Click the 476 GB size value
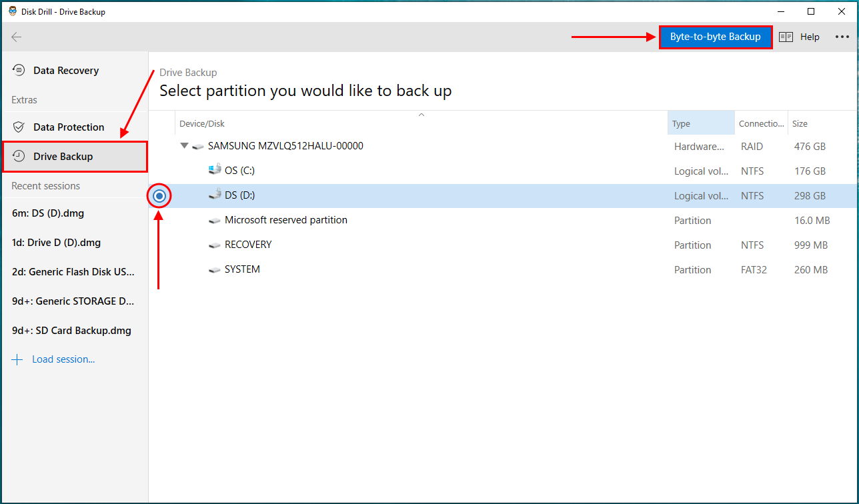Screen dimensions: 859x504 tap(810, 147)
